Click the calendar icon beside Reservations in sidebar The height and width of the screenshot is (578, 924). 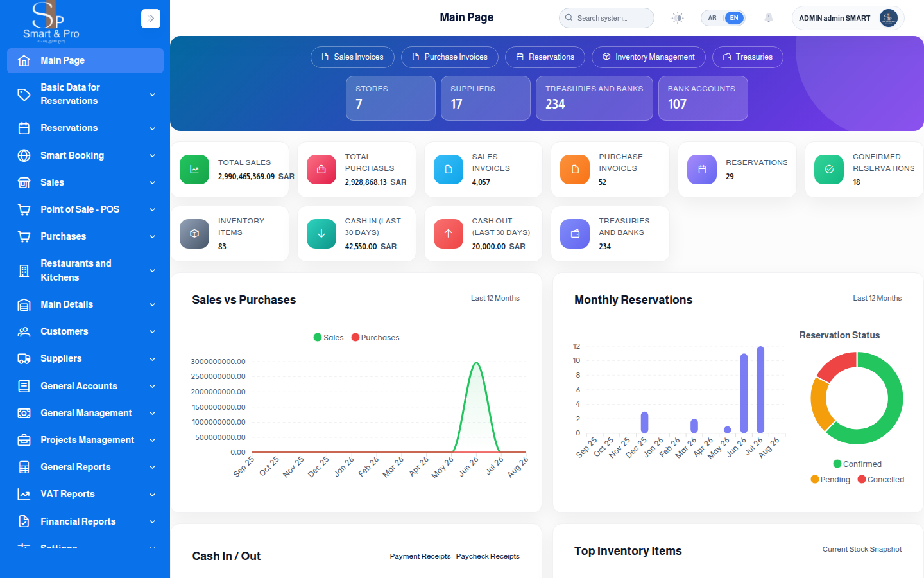click(x=24, y=128)
